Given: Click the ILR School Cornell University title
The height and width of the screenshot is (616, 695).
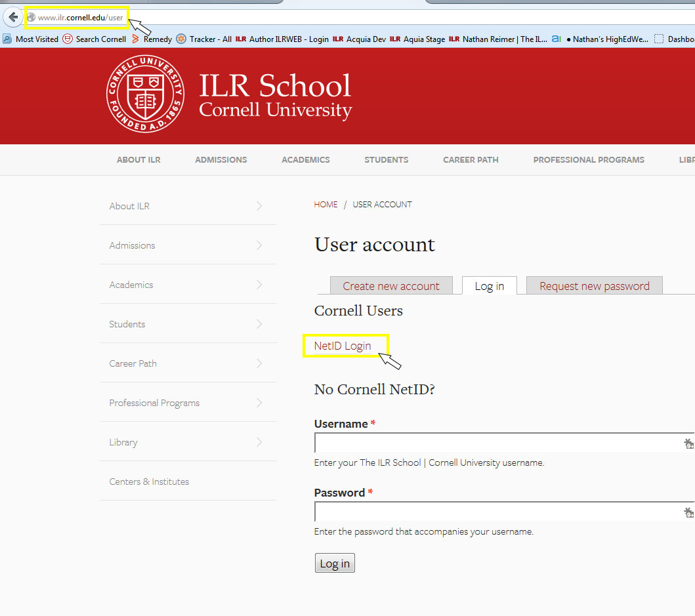Looking at the screenshot, I should (x=275, y=96).
